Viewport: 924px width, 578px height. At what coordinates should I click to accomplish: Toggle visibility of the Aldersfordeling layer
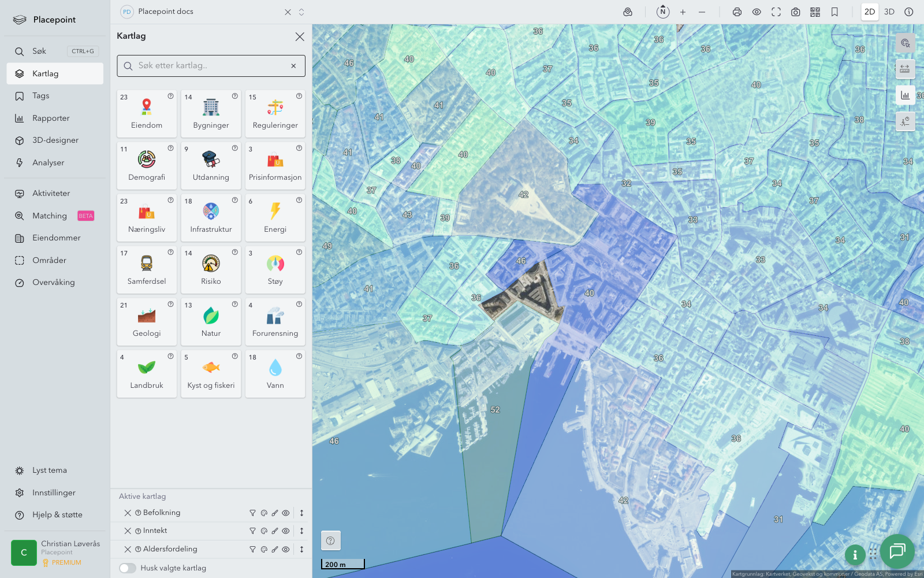point(286,549)
